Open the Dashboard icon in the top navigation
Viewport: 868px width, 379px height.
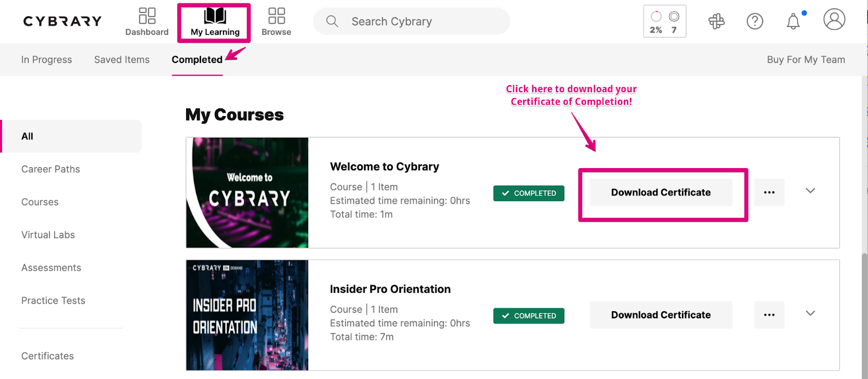[x=147, y=16]
